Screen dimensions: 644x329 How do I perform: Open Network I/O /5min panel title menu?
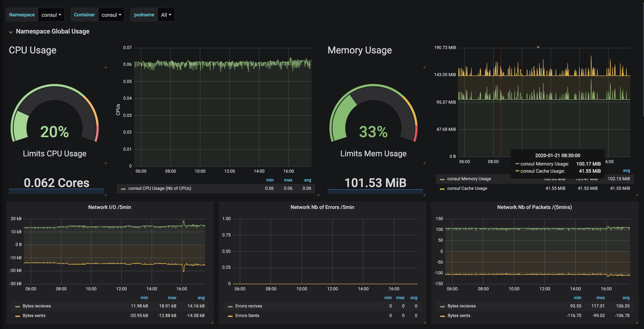click(110, 207)
